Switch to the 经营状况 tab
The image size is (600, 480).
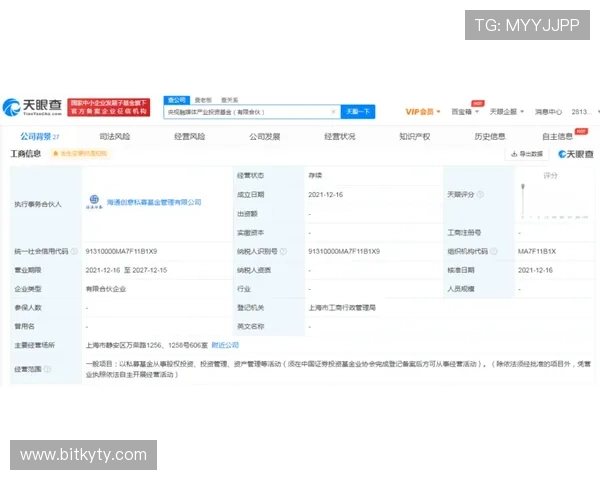pyautogui.click(x=339, y=137)
